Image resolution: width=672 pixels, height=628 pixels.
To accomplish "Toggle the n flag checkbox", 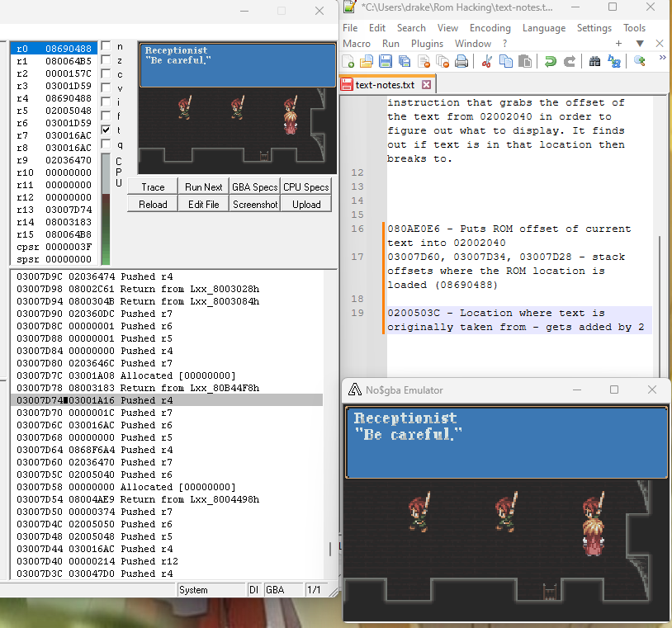I will (106, 46).
